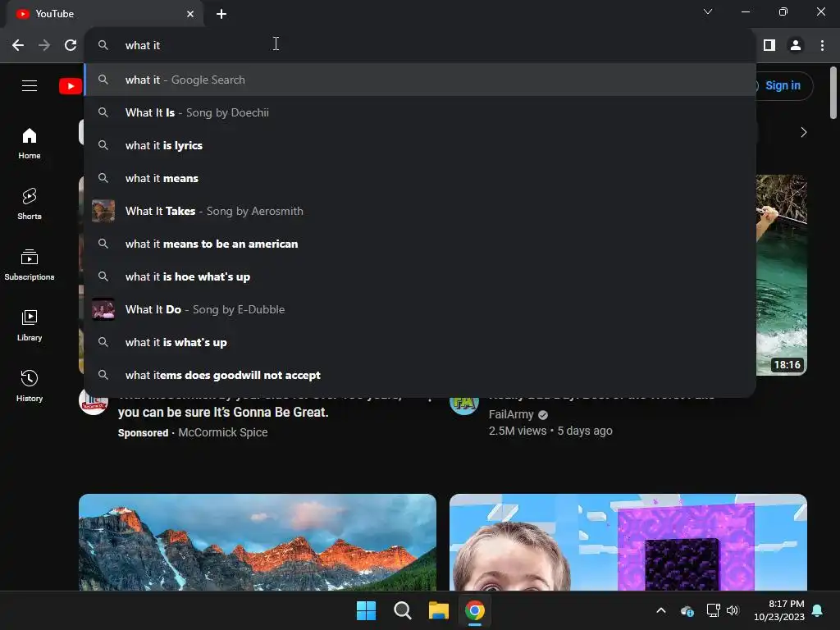Click the McCormick ad avatar icon
Viewport: 840px width, 630px height.
click(x=94, y=405)
